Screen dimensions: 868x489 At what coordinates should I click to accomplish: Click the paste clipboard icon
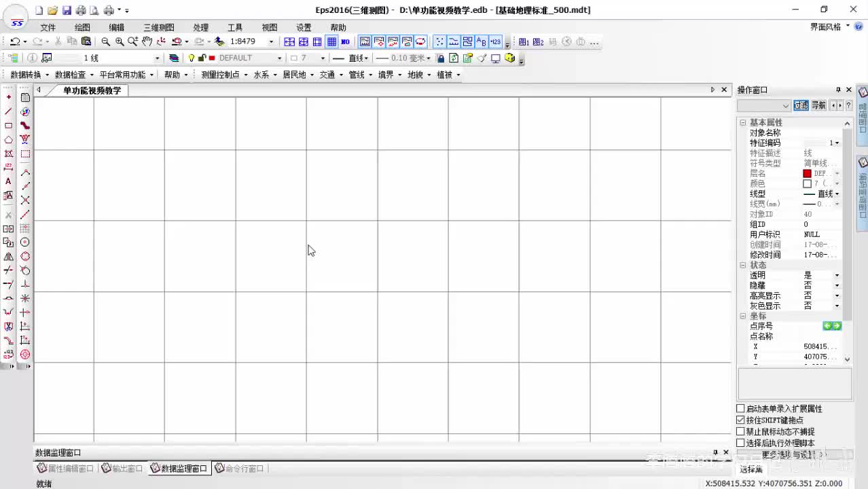(86, 41)
